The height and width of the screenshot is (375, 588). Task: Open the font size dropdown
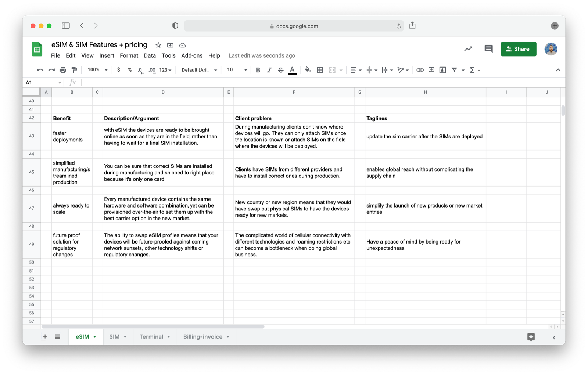[x=237, y=70]
